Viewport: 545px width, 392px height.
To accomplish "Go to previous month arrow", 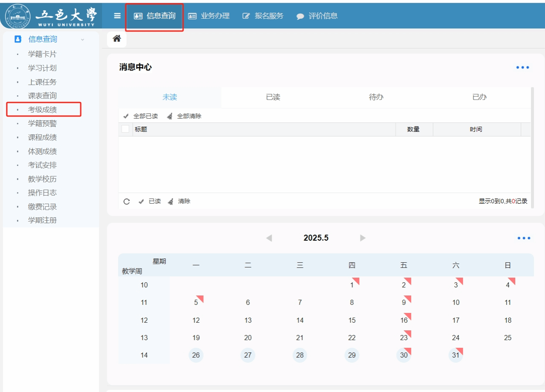I will coord(269,238).
